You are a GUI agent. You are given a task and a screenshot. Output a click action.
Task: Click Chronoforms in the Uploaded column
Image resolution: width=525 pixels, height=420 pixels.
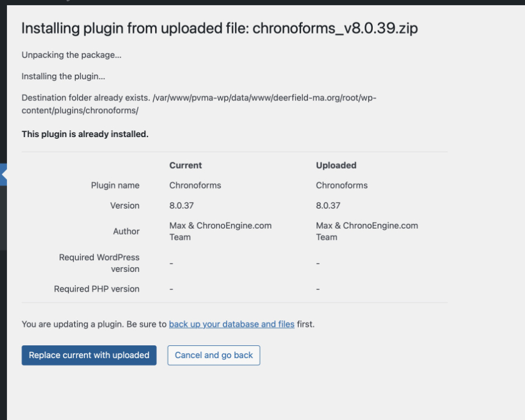pyautogui.click(x=342, y=185)
